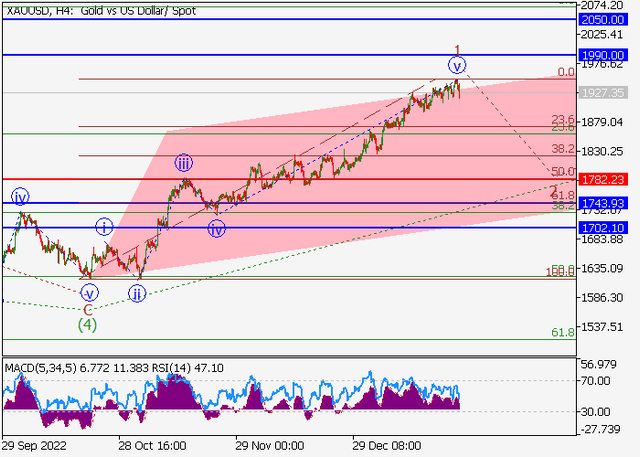Click the 29 Nov 00:00 time axis marker
The height and width of the screenshot is (457, 640).
[x=269, y=445]
